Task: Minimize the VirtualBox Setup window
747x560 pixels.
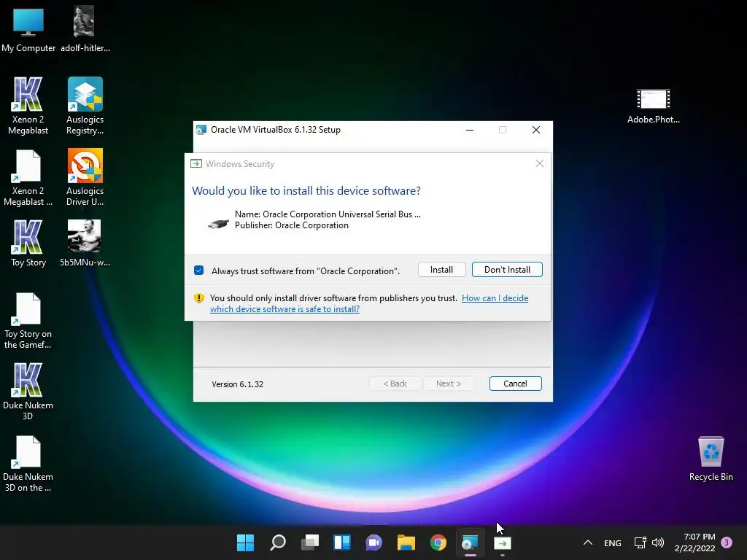Action: pyautogui.click(x=470, y=130)
